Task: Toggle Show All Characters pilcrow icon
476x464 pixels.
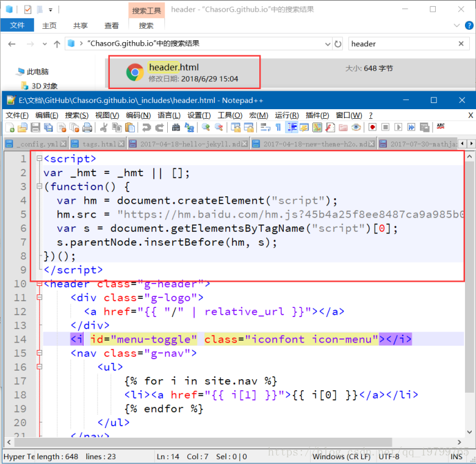Action: (x=278, y=127)
